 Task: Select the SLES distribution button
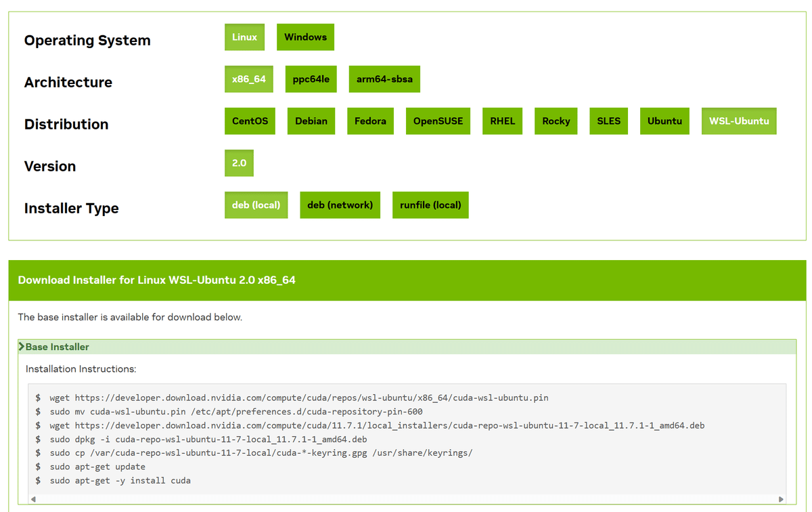pyautogui.click(x=608, y=121)
